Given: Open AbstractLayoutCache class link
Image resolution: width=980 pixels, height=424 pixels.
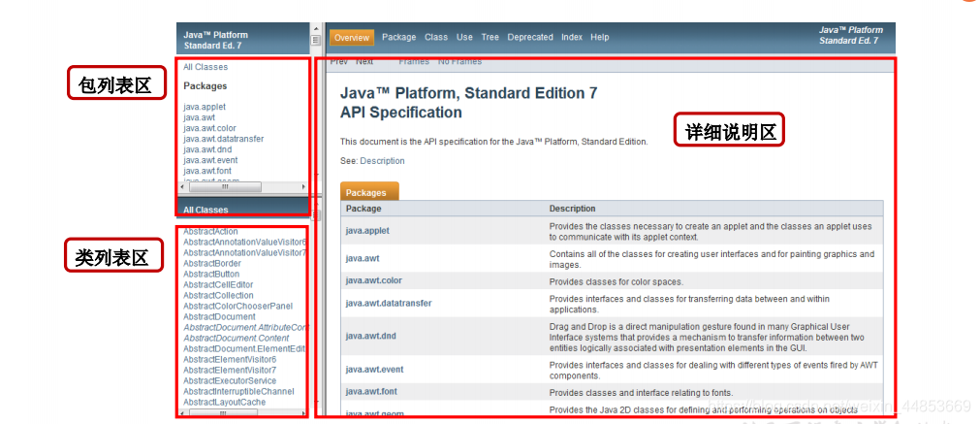Looking at the screenshot, I should coord(224,402).
